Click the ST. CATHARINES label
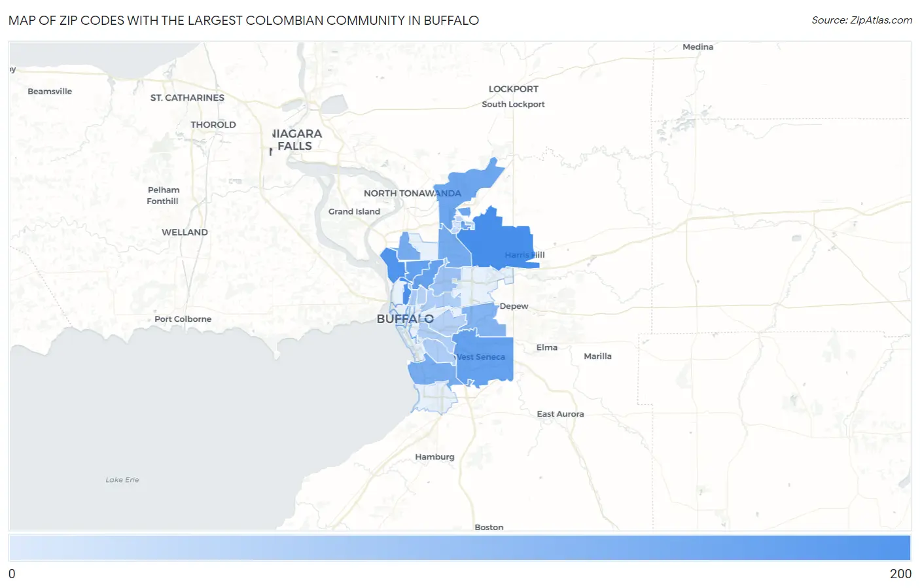This screenshot has height=588, width=920. pos(187,97)
